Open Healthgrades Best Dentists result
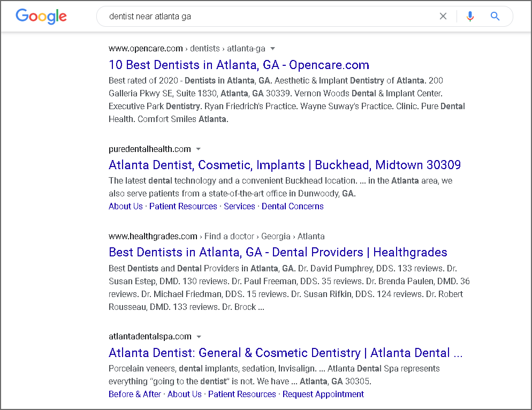The height and width of the screenshot is (410, 532). [278, 252]
